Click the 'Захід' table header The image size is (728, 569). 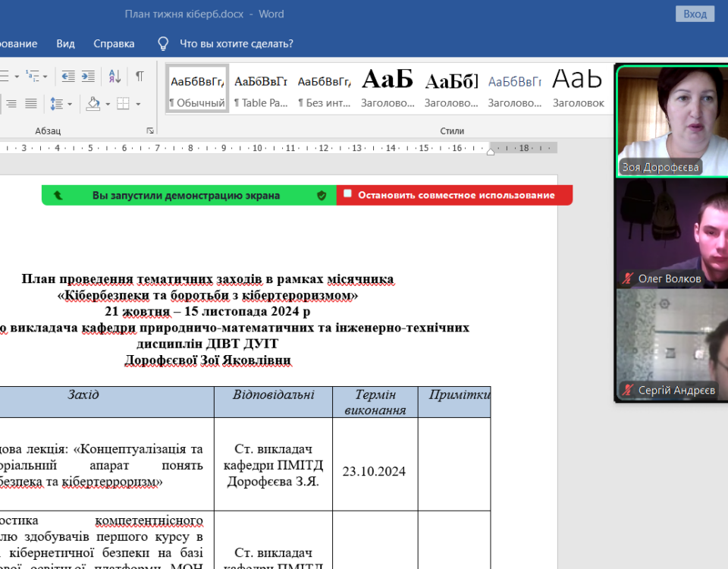(x=83, y=395)
